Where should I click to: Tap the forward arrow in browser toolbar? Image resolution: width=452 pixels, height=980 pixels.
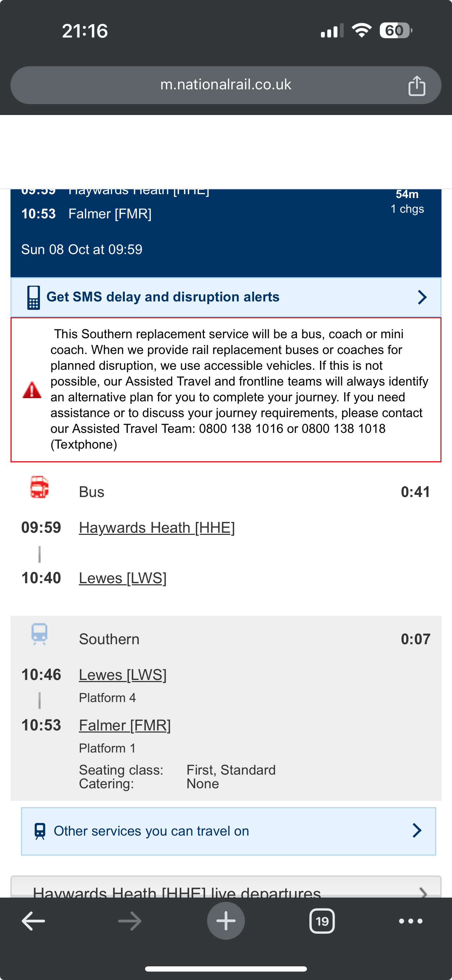130,921
